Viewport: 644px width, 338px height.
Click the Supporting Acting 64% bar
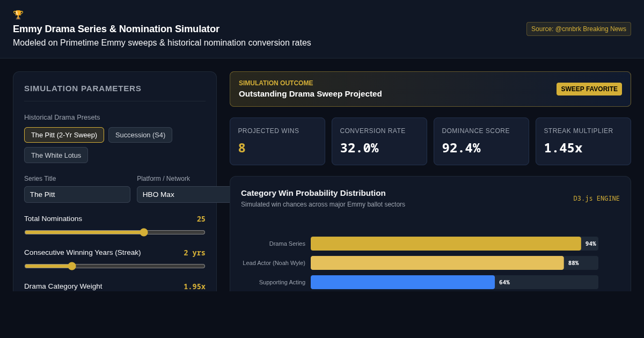(402, 282)
